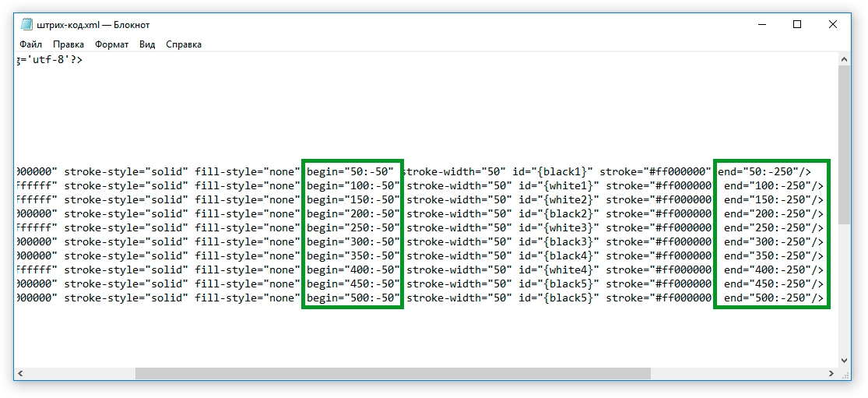Maximize the Блокнот window

tap(797, 24)
